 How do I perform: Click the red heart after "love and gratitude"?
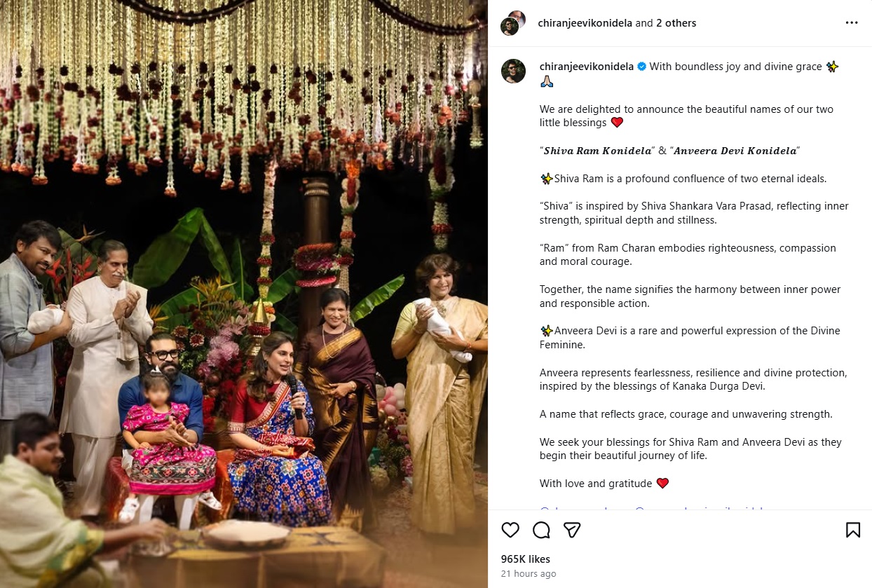click(x=662, y=484)
